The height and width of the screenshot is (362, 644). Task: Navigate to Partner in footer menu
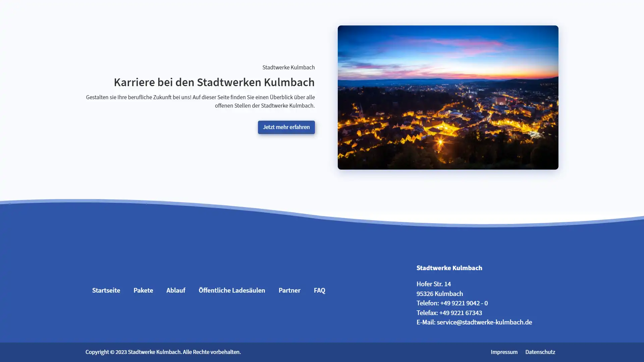pyautogui.click(x=289, y=290)
